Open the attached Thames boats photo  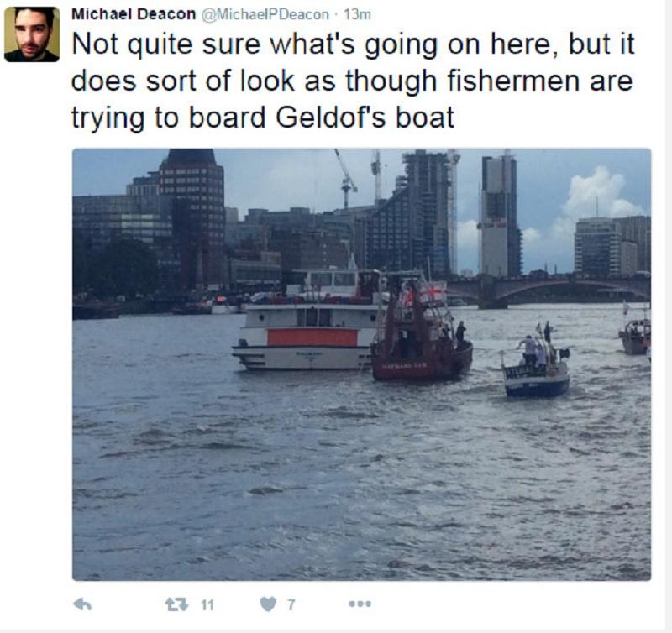[x=361, y=364]
